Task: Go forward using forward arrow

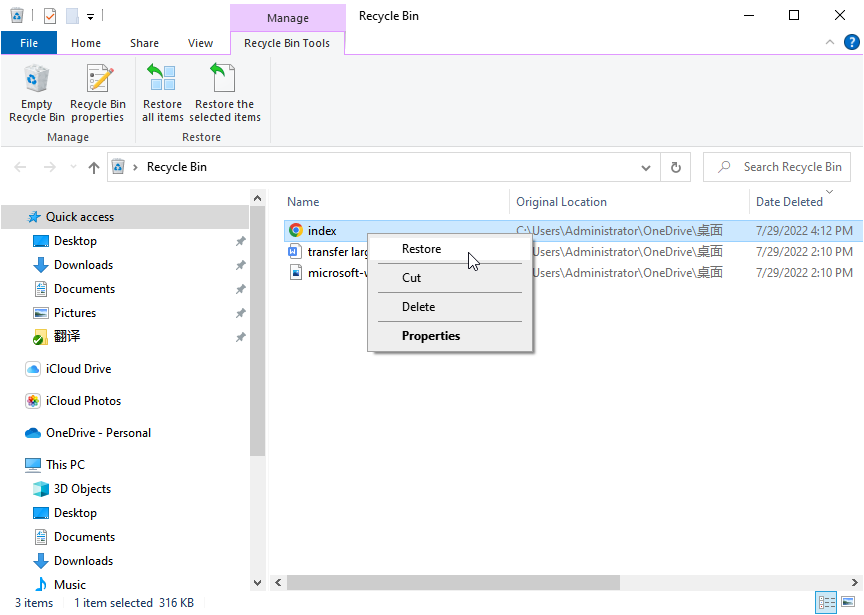Action: (50, 167)
